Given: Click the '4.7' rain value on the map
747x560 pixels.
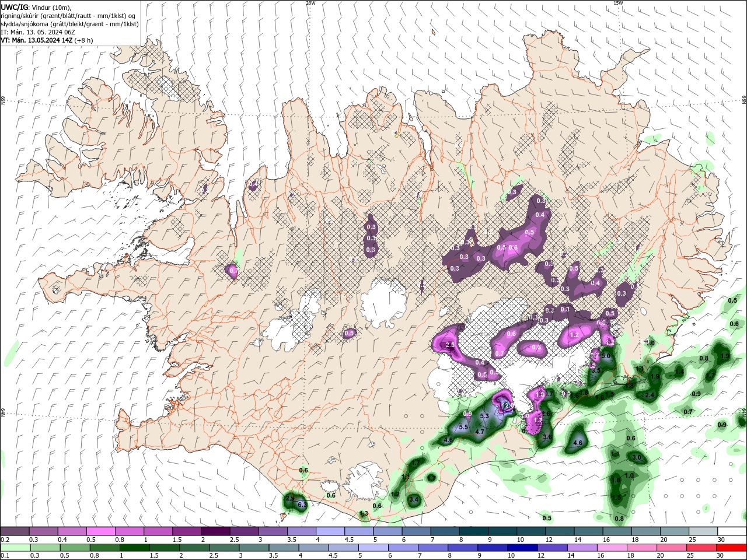Looking at the screenshot, I should pyautogui.click(x=480, y=432).
